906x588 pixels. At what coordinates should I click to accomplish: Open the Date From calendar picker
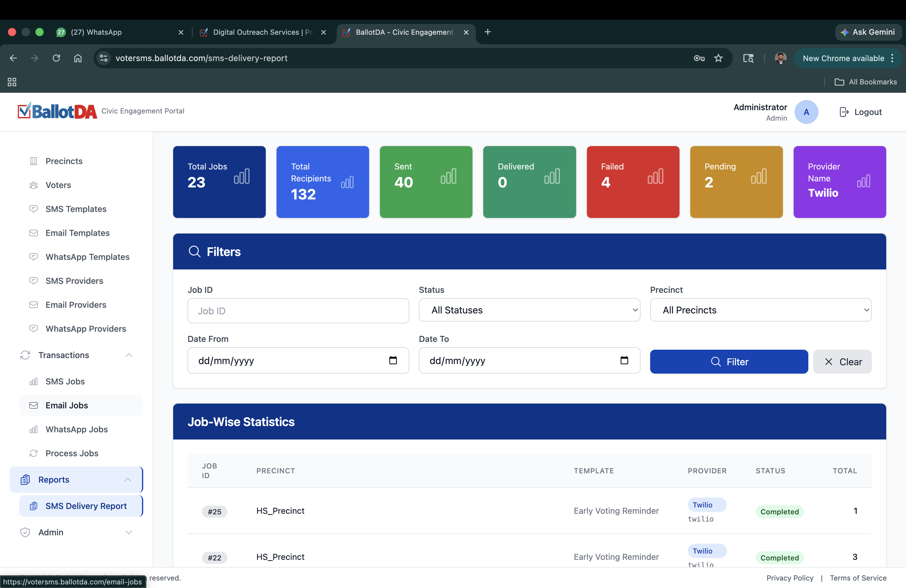coord(393,360)
